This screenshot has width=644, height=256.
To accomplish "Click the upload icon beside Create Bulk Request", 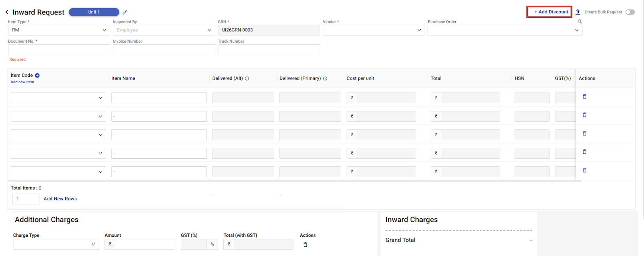I will pyautogui.click(x=578, y=12).
